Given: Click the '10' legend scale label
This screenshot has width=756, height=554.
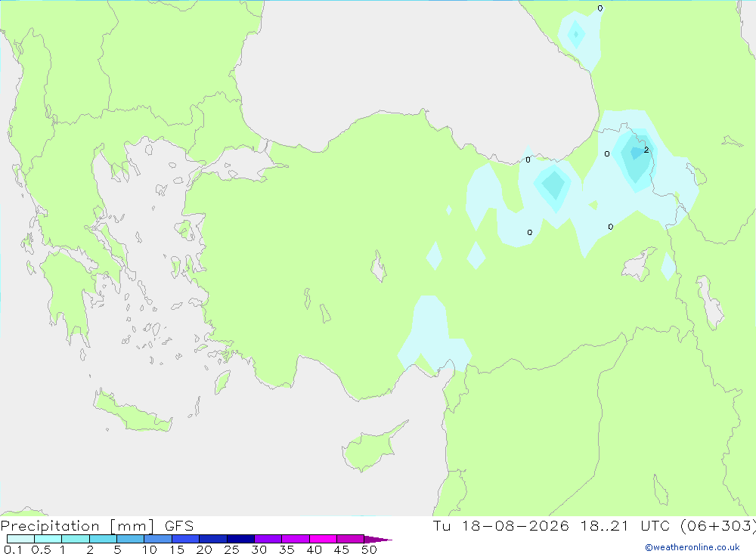Looking at the screenshot, I should tap(150, 549).
